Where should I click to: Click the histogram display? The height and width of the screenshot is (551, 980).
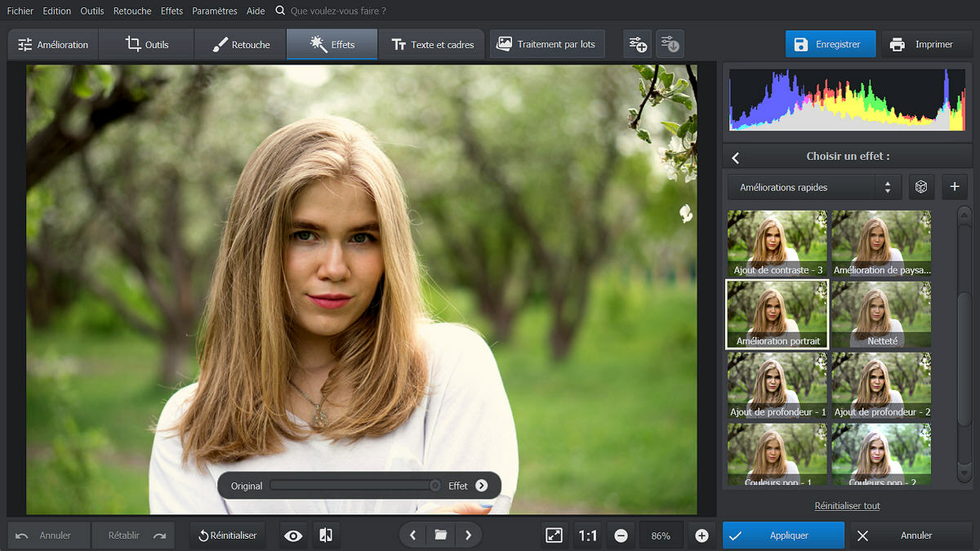tap(846, 100)
